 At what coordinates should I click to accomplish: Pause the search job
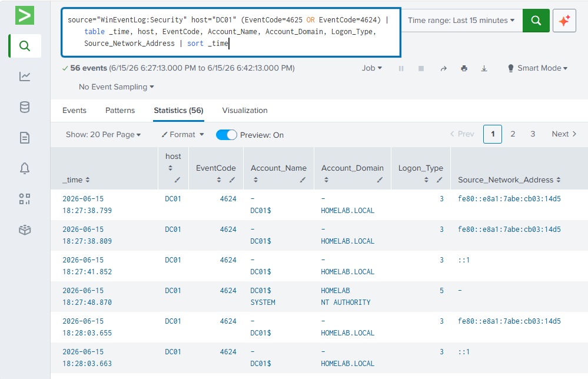pos(401,69)
